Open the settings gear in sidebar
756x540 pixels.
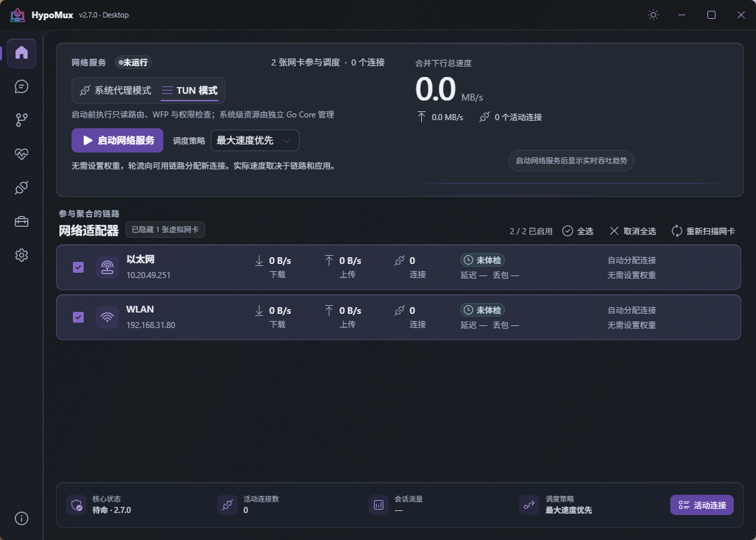click(22, 255)
